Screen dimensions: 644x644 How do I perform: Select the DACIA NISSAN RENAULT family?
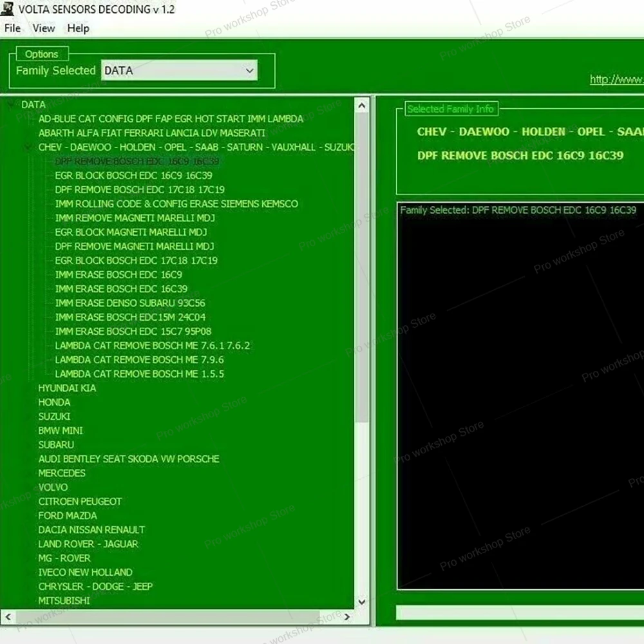point(91,530)
